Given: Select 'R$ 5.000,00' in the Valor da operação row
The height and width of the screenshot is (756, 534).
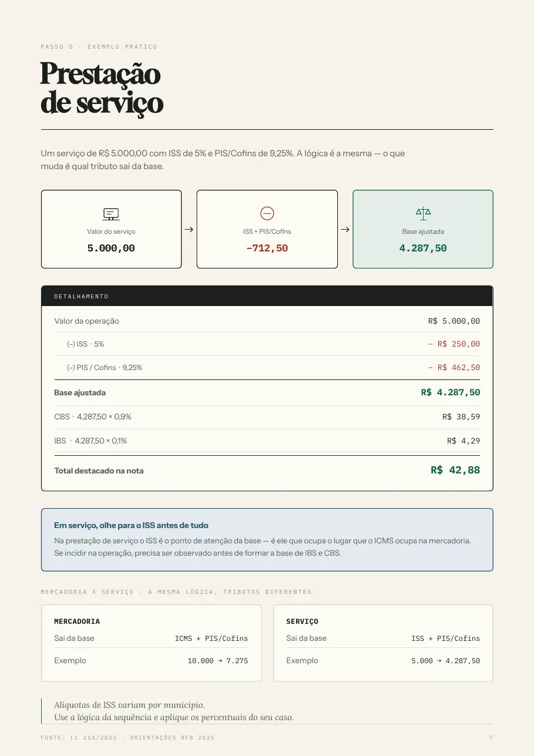Looking at the screenshot, I should pos(454,321).
